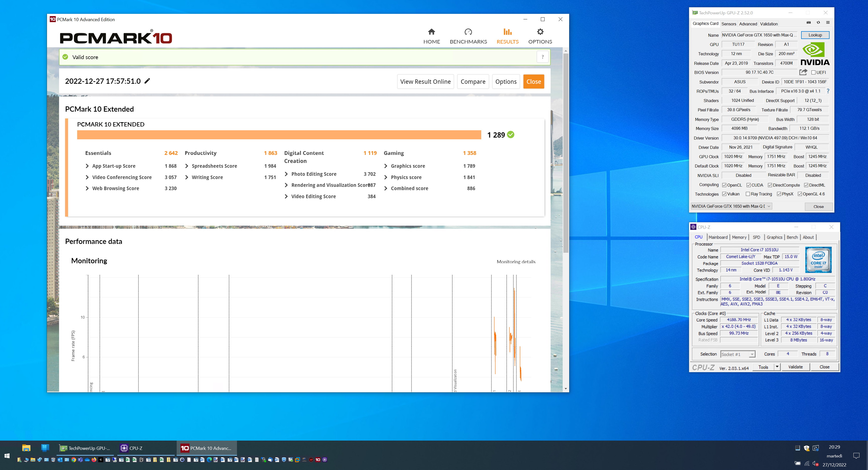Open the GPU selection dropdown in GPU-Z

coord(731,206)
